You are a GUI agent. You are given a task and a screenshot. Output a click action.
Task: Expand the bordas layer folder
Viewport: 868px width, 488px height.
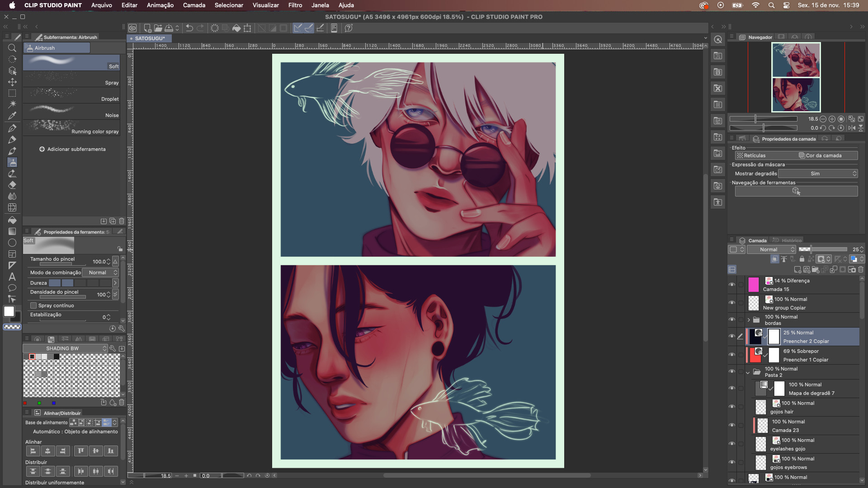click(749, 320)
